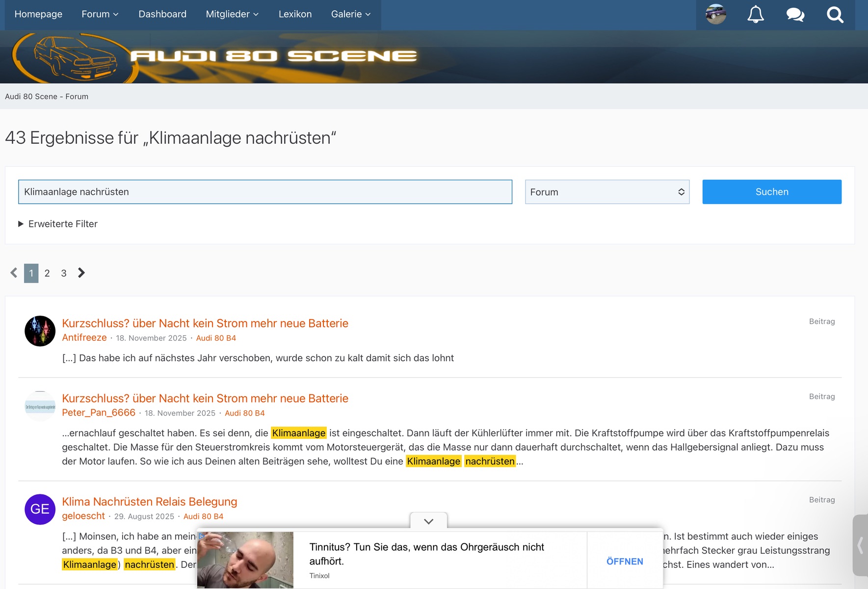Screen dimensions: 868x589
Task: Expand the Erweiterte Filter section
Action: pyautogui.click(x=58, y=224)
